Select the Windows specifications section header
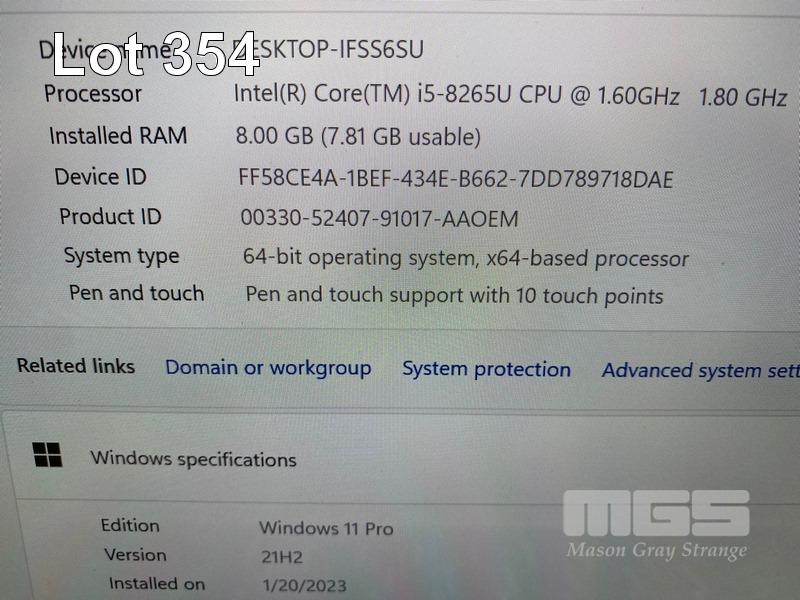800x600 pixels. [193, 459]
